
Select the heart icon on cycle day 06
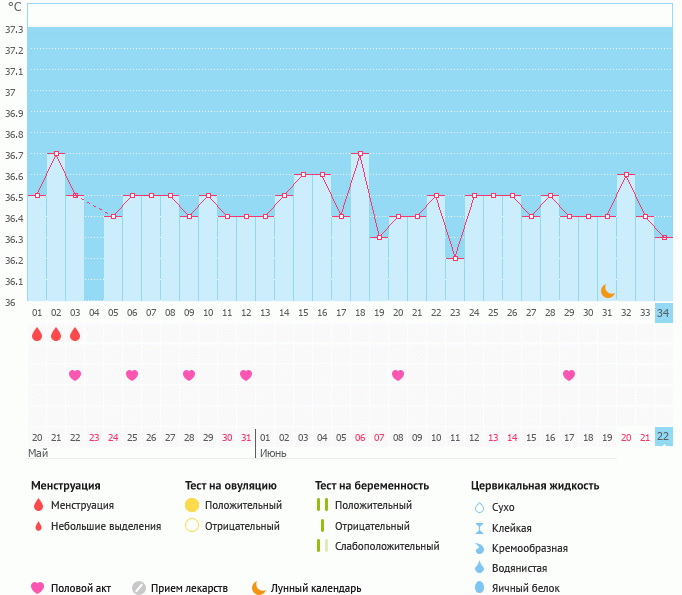(132, 375)
